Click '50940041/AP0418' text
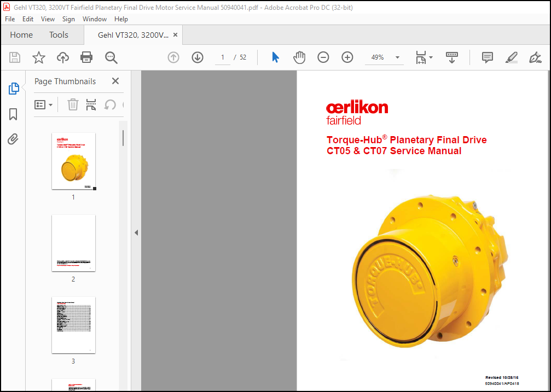This screenshot has width=551, height=392. tap(502, 384)
